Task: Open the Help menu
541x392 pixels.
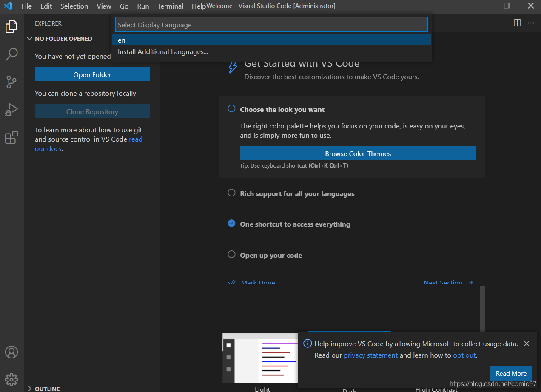Action: 199,6
